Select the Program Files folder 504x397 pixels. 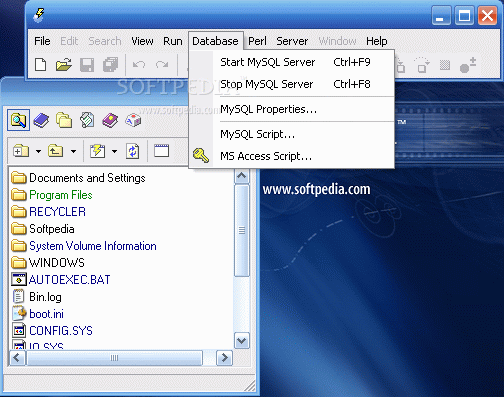pos(52,195)
